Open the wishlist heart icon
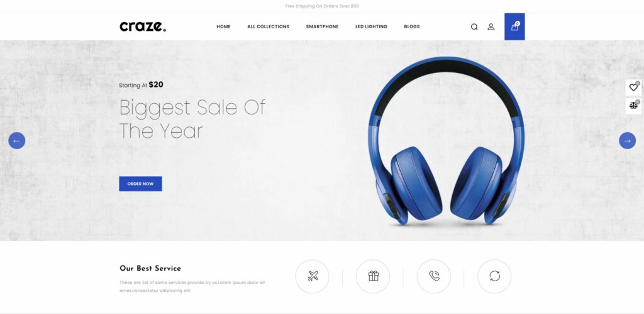Viewport: 644px width, 314px height. 633,87
